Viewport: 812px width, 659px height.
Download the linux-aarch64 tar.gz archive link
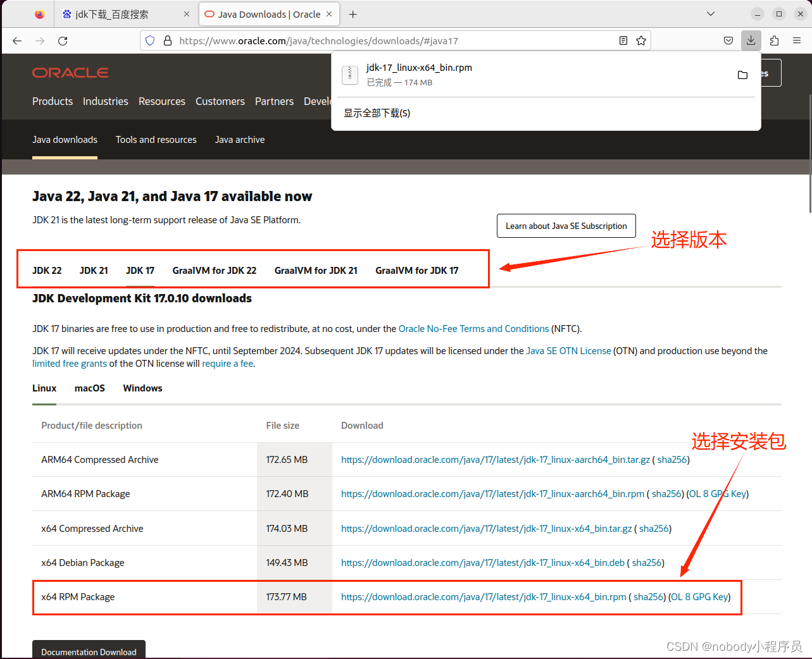496,460
